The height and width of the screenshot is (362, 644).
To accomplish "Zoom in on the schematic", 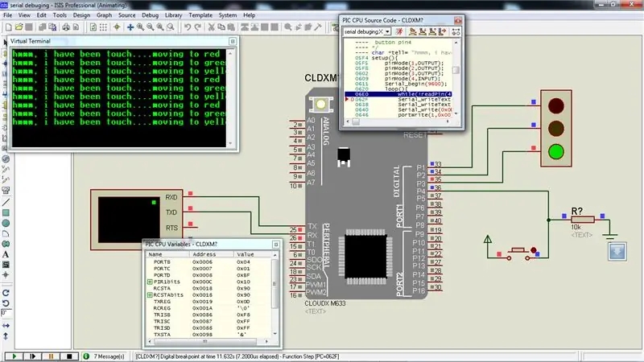I will (140, 27).
